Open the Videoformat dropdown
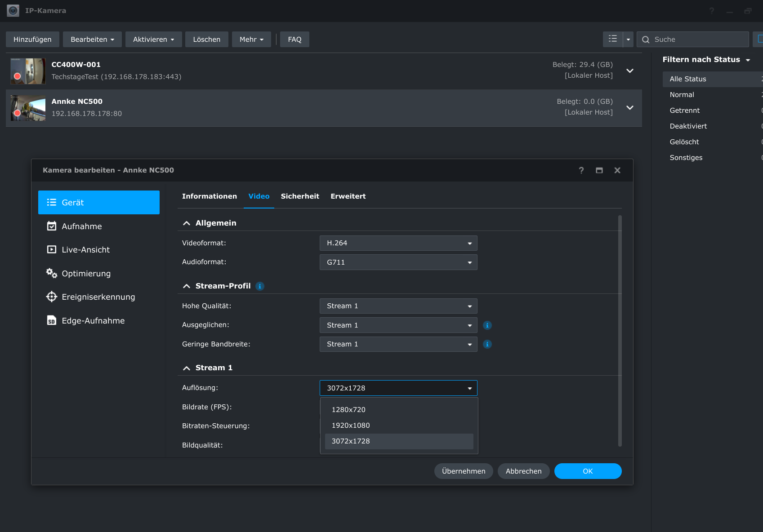763x532 pixels. 398,243
